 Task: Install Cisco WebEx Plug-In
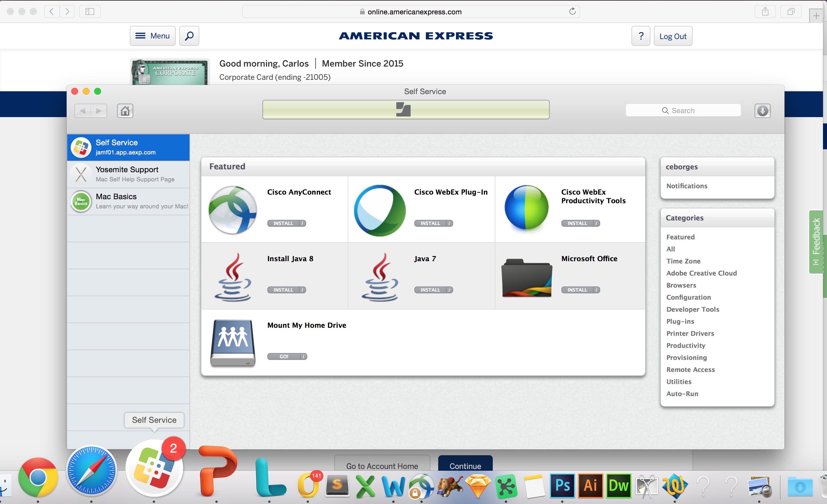[x=430, y=223]
